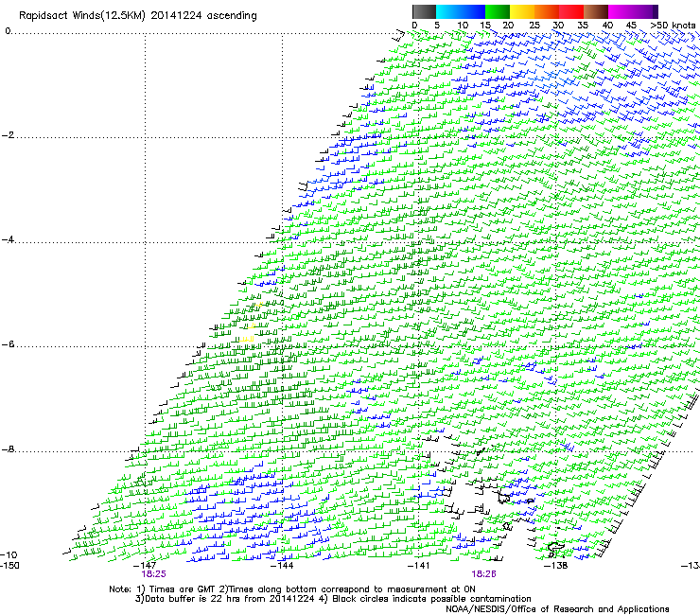Select the orange 25–30 knots color band
The height and width of the screenshot is (615, 700).
pos(547,11)
